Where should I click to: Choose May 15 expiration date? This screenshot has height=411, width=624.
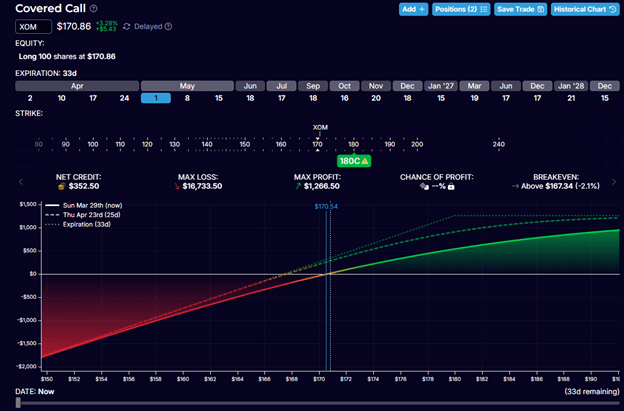click(x=218, y=98)
